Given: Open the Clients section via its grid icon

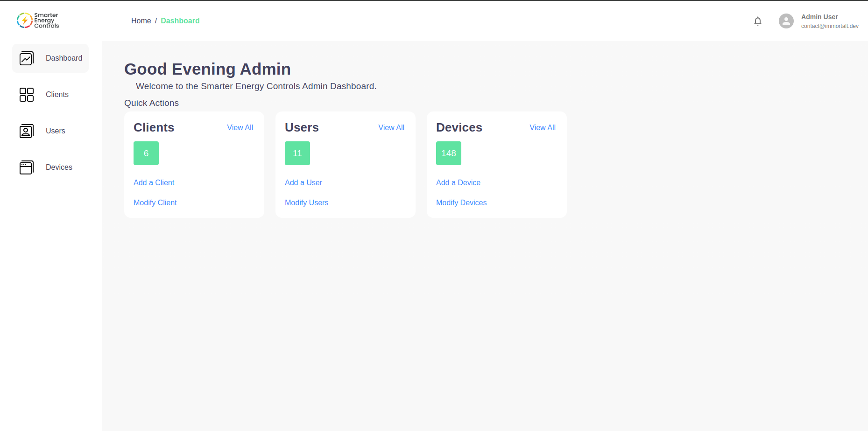Looking at the screenshot, I should [27, 95].
